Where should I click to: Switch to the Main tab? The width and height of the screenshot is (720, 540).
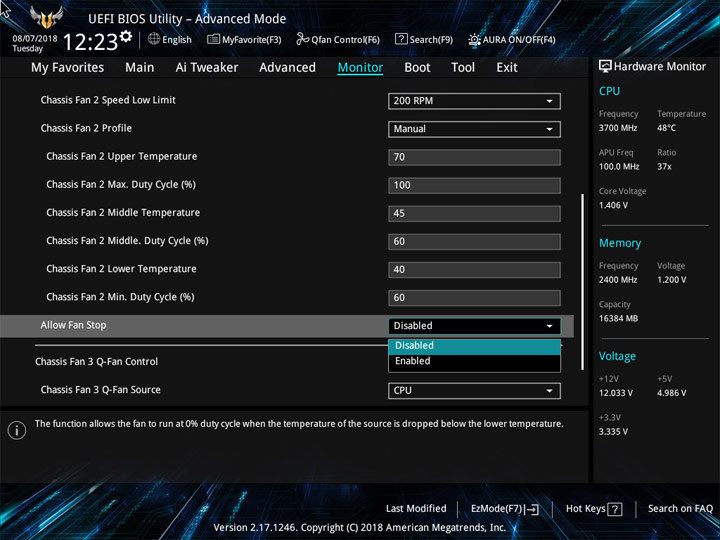[x=140, y=68]
